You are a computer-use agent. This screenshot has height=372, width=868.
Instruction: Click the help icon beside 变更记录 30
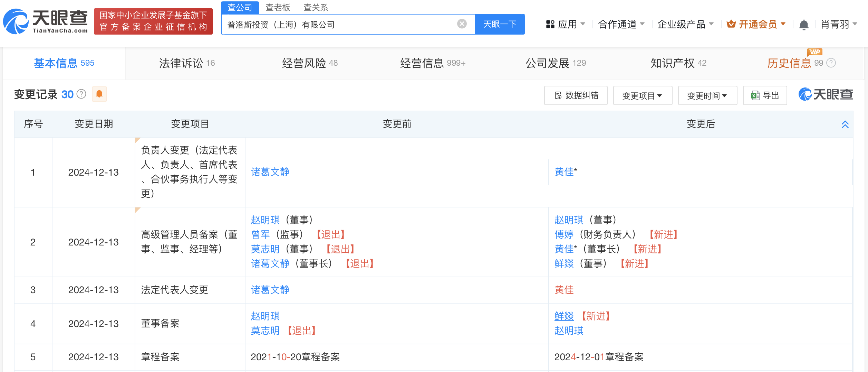point(81,94)
